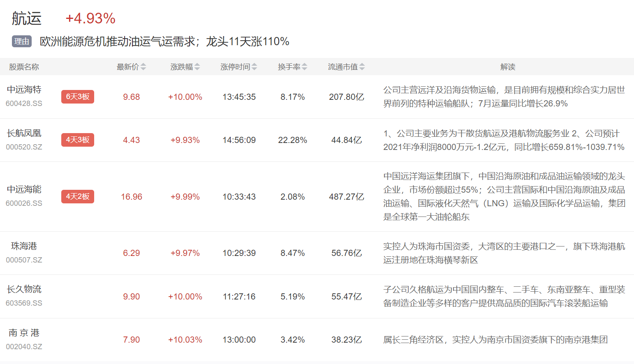
Task: Open stock 中远海能
Action: (x=24, y=189)
